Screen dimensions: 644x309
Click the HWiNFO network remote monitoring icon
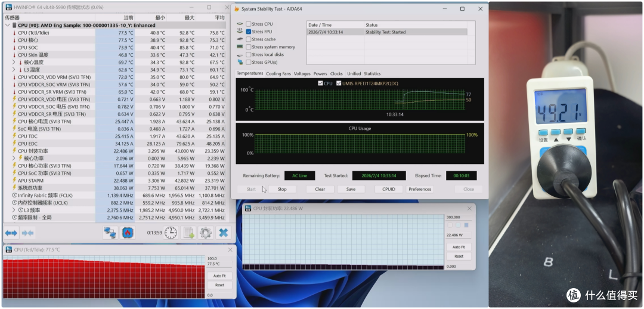110,233
